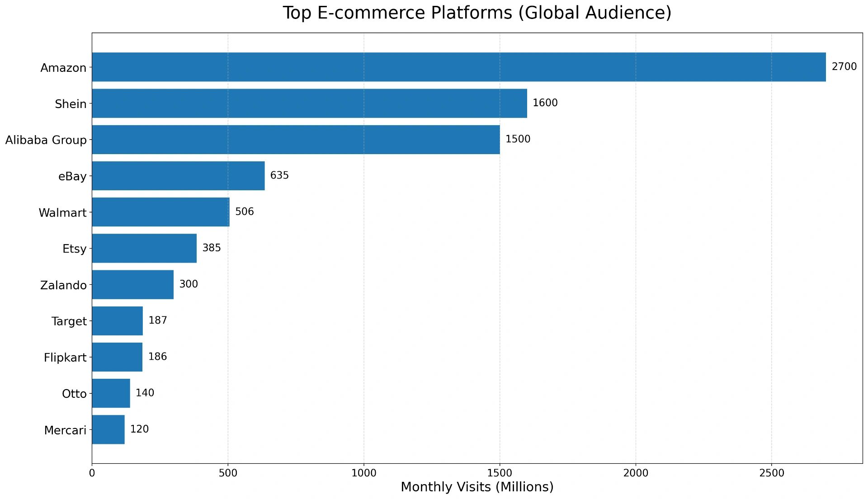Select the eBay bar
Viewport: 868px width, 499px height.
(179, 176)
